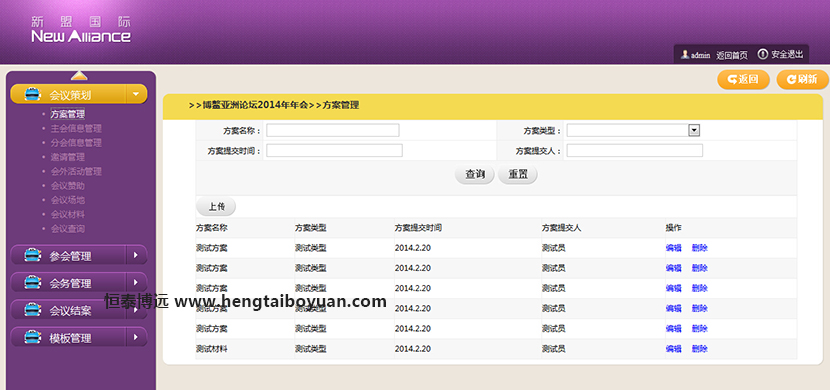The height and width of the screenshot is (390, 830).
Task: Click the 上传 upload button
Action: pyautogui.click(x=216, y=207)
